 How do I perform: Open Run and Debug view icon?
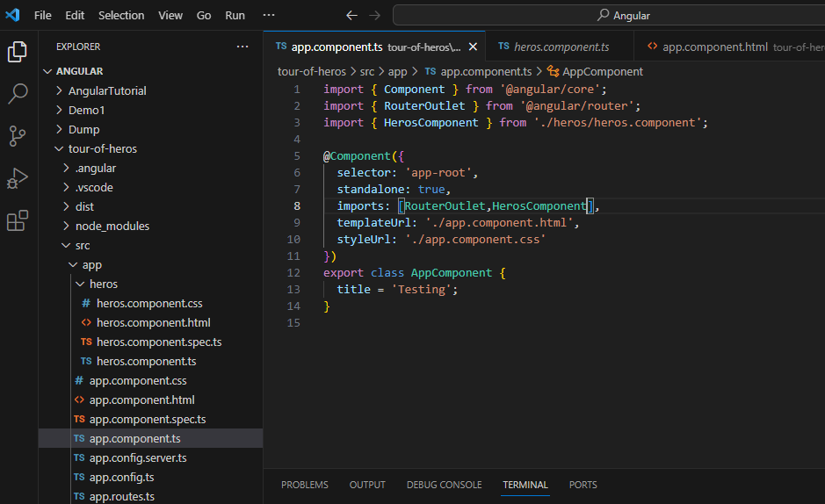pos(18,178)
